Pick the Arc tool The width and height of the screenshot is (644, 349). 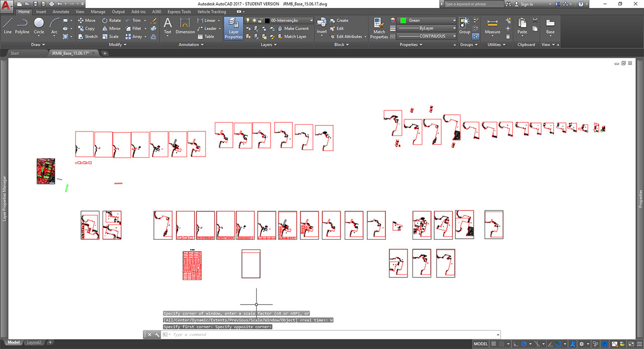click(x=54, y=26)
